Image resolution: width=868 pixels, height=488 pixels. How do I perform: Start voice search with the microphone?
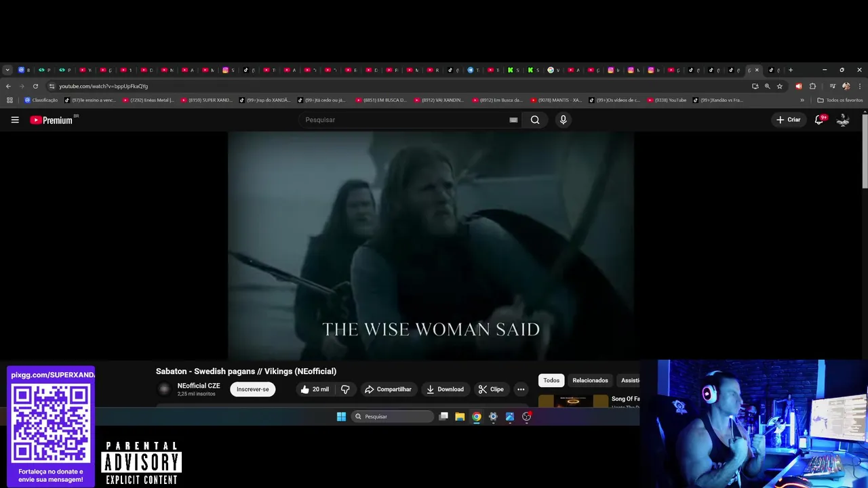[x=563, y=120]
